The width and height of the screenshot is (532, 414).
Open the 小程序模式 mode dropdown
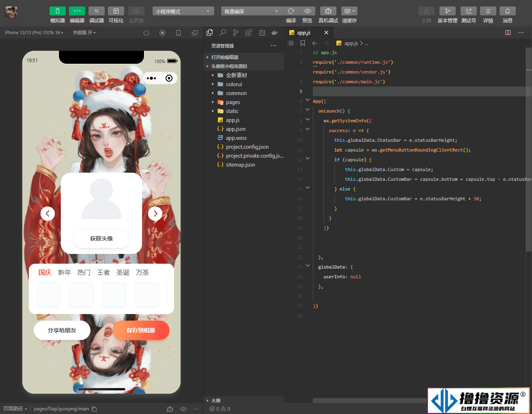tap(183, 11)
